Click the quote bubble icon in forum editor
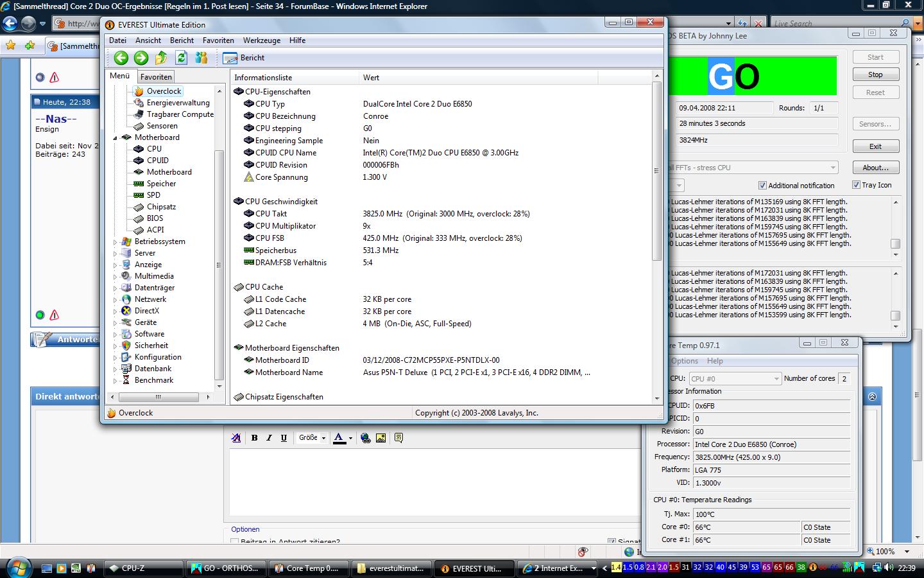 [x=399, y=438]
